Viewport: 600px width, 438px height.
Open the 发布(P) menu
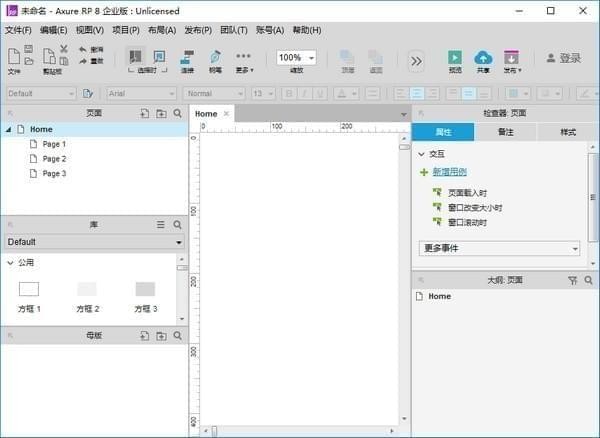point(198,30)
